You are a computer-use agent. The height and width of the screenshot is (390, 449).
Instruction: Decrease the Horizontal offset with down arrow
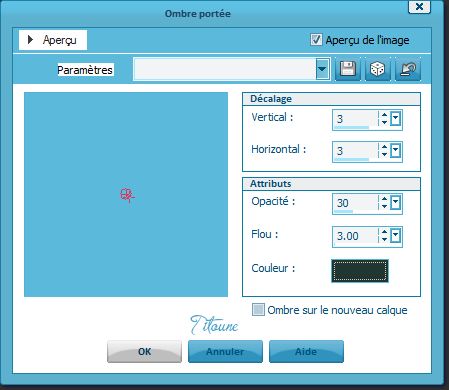click(x=384, y=154)
